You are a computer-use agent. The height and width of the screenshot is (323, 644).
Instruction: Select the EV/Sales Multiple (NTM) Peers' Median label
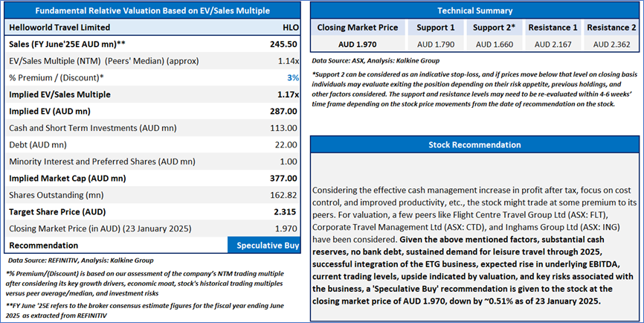tap(104, 61)
